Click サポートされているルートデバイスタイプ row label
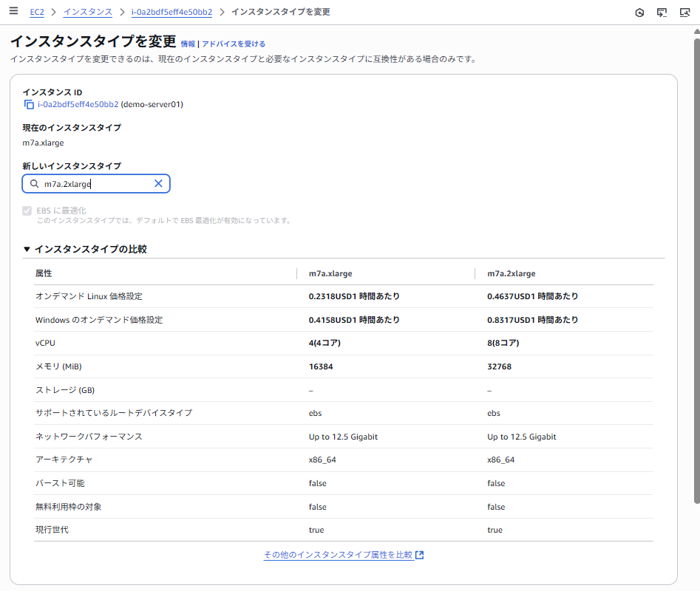The height and width of the screenshot is (591, 700). [x=114, y=413]
